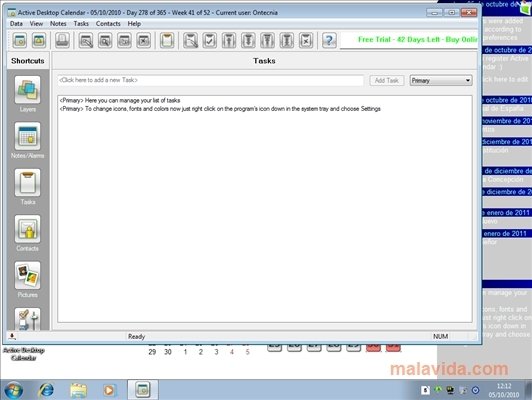The image size is (532, 400).
Task: Click the clipboard tasks toolbar icon
Action: point(167,40)
